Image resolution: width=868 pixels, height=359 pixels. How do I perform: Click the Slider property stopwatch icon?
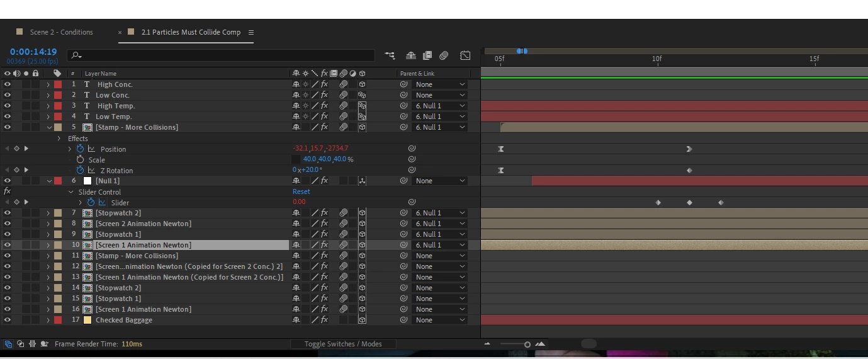[x=91, y=202]
